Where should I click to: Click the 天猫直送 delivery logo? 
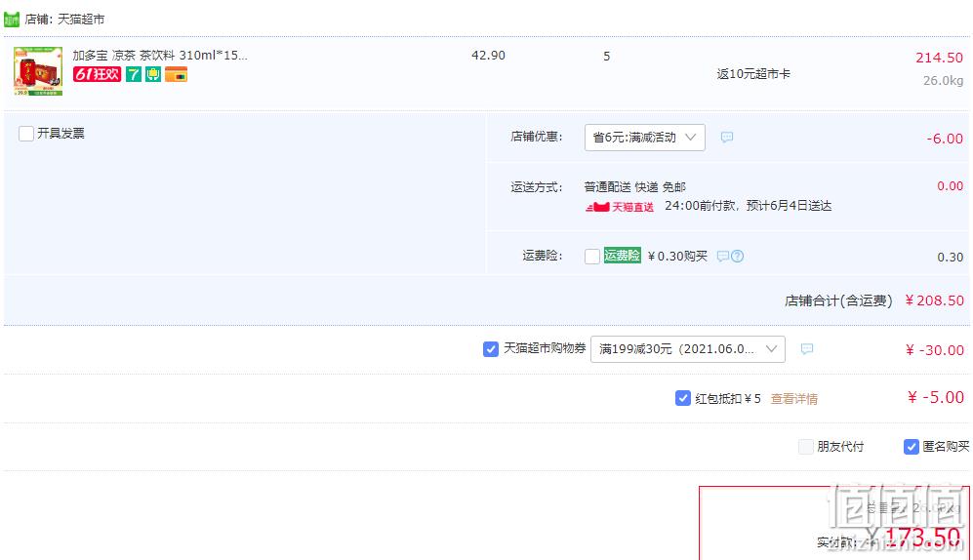click(620, 207)
